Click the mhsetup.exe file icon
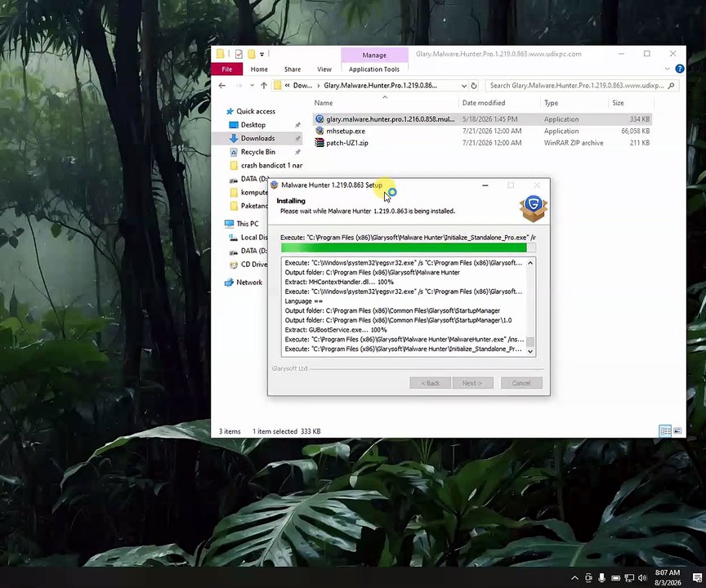The width and height of the screenshot is (706, 588). (319, 131)
